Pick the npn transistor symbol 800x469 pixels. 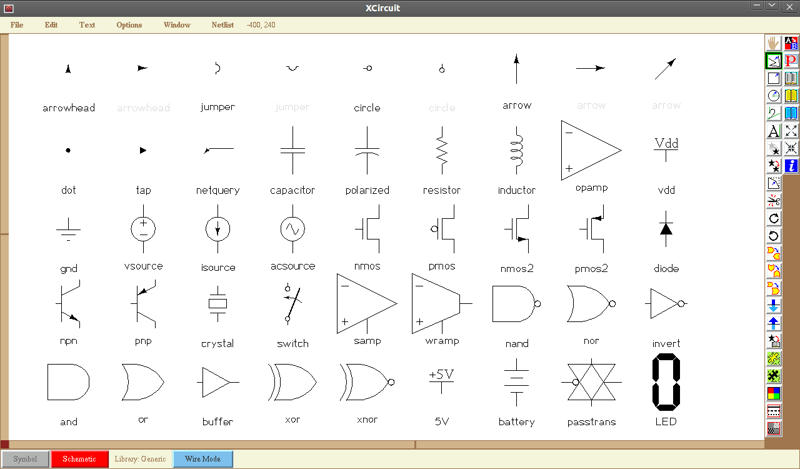68,304
